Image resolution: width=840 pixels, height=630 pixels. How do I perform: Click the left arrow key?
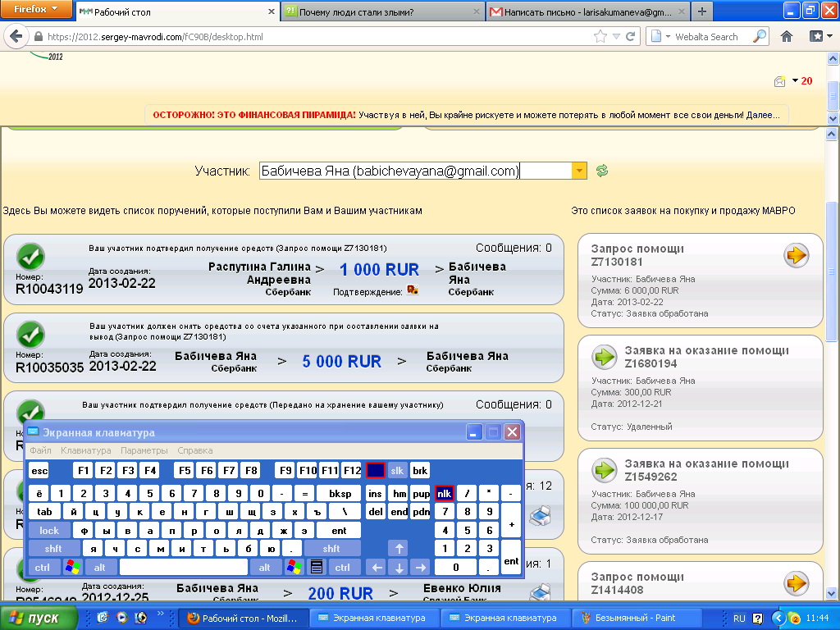(377, 568)
